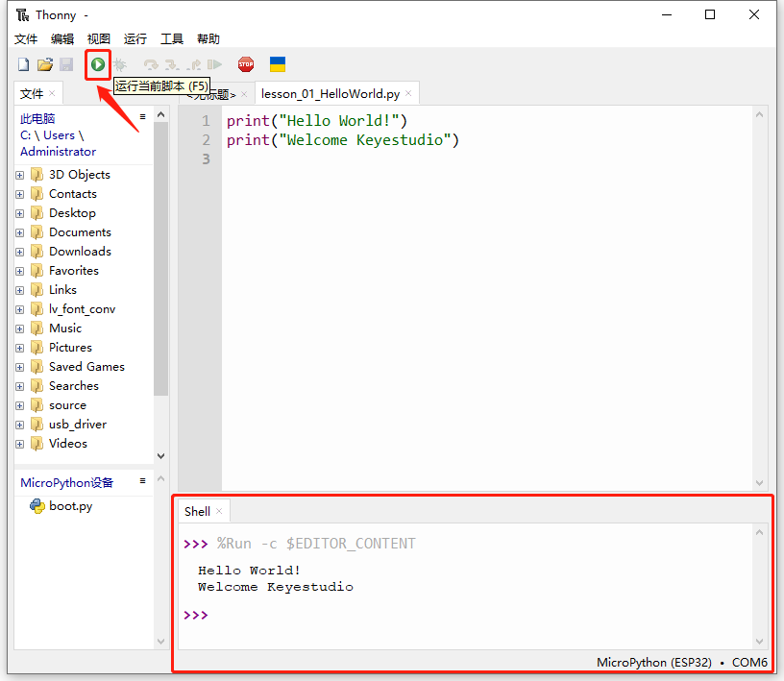Screen dimensions: 784x681
Task: Close the 文件 panel tab
Action: point(52,93)
